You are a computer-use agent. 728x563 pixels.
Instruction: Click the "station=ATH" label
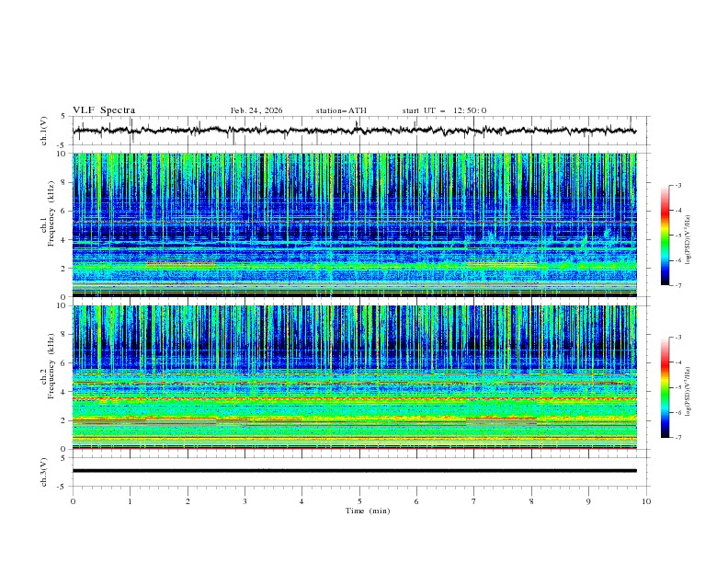coord(341,110)
